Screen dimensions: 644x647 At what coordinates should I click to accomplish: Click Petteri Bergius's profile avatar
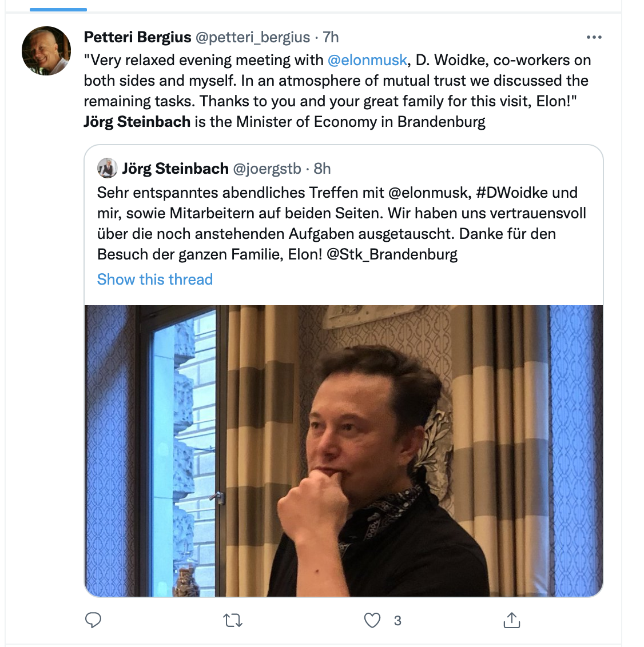pyautogui.click(x=46, y=51)
